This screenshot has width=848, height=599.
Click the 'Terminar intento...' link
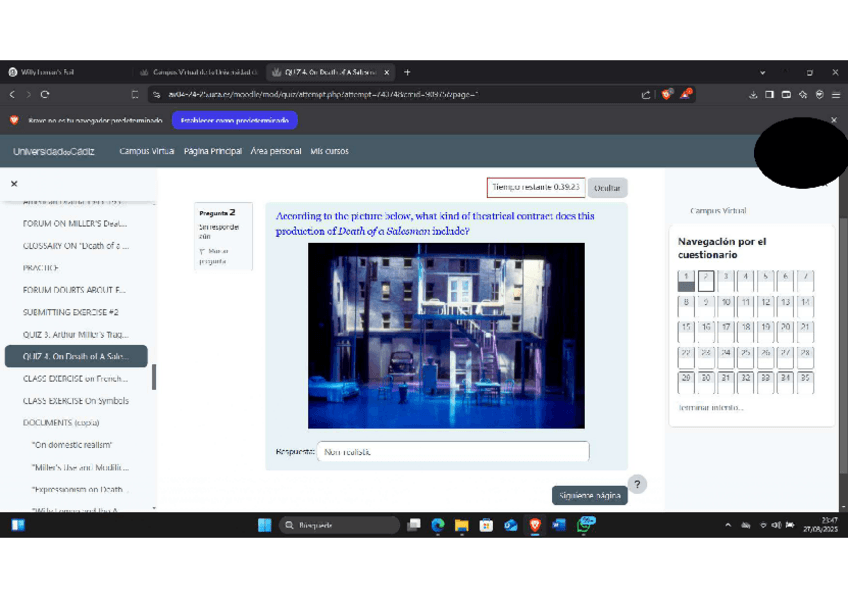710,408
